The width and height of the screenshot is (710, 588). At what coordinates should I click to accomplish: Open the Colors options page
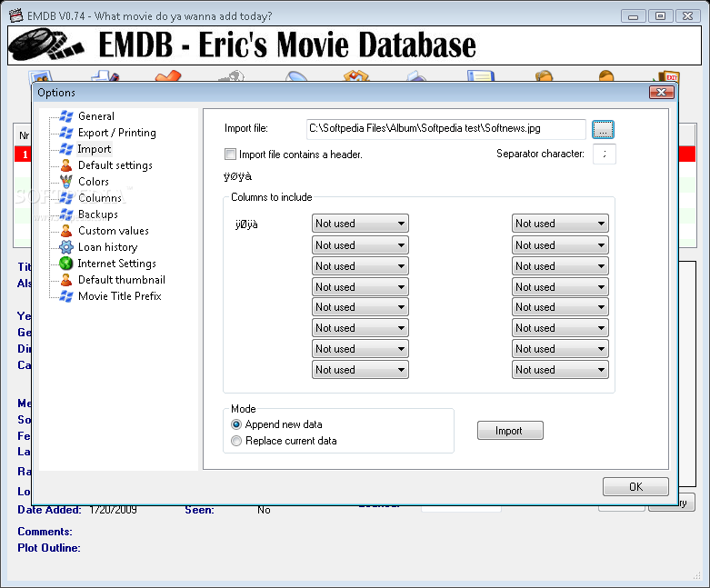coord(94,182)
